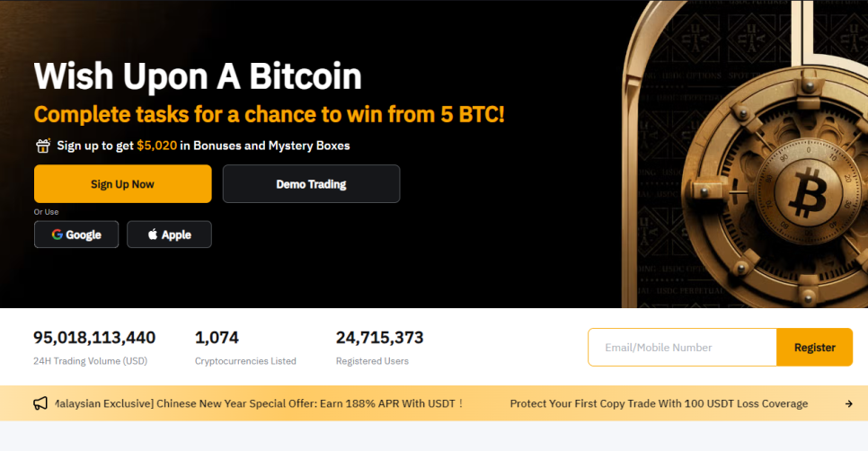868x451 pixels.
Task: Click the Register button
Action: pos(814,347)
